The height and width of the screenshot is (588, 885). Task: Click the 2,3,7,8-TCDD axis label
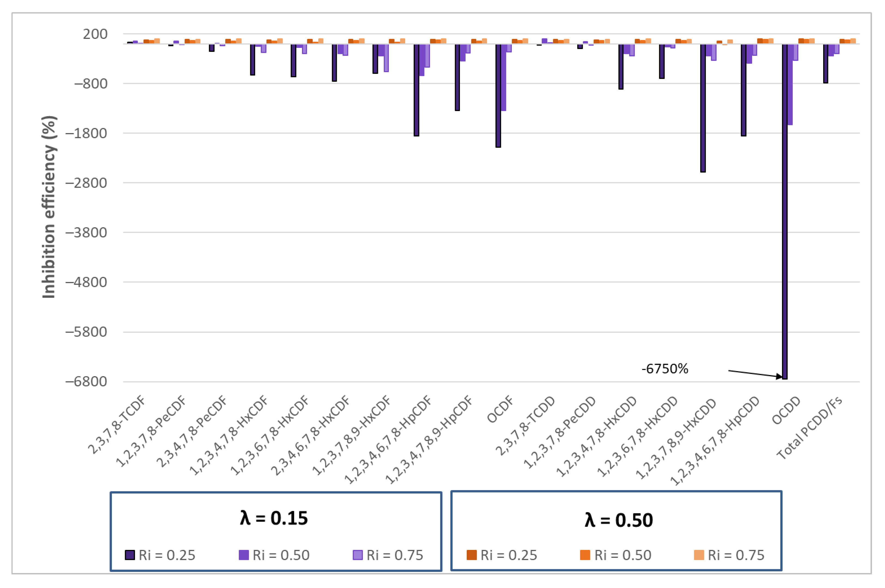pos(525,426)
